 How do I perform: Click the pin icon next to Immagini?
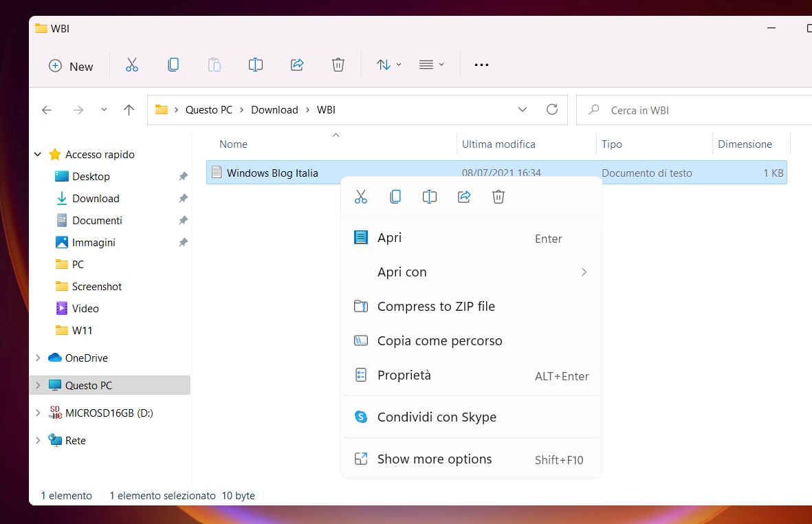pyautogui.click(x=183, y=242)
